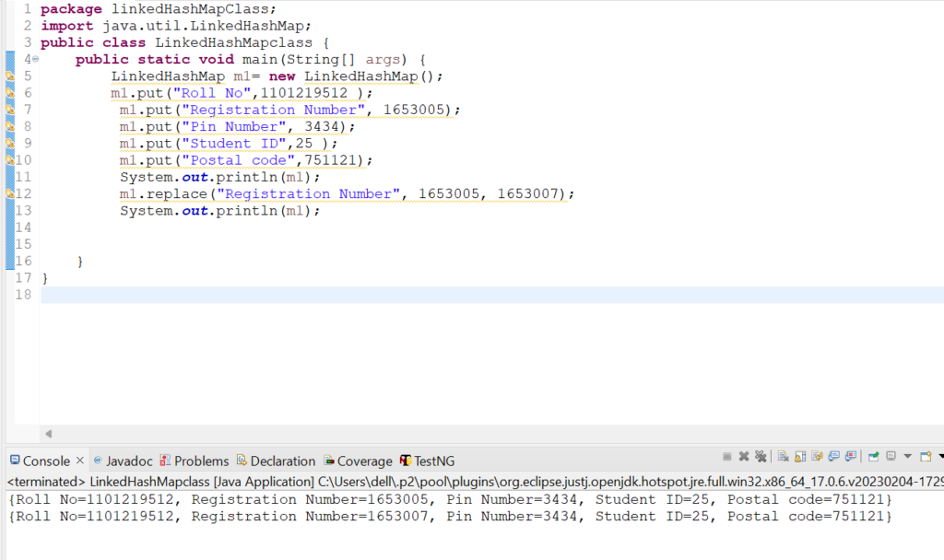Toggle Scroll Lock in the console
This screenshot has height=560, width=944.
pos(800,457)
